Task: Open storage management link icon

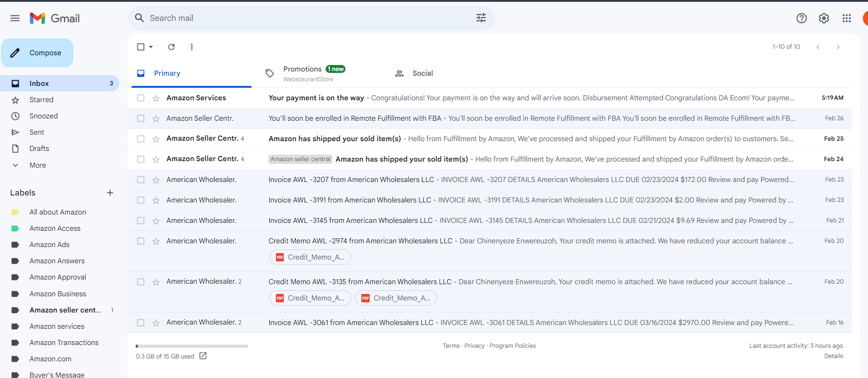Action: (203, 356)
